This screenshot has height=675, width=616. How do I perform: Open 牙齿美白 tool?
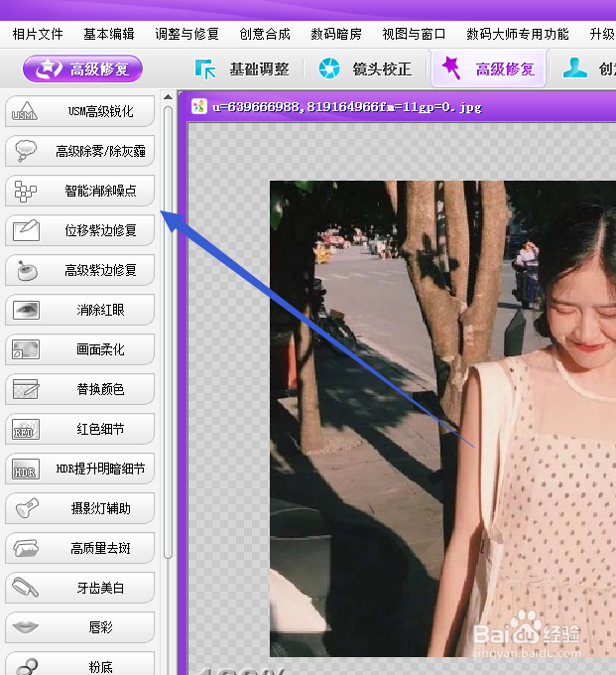tap(79, 588)
